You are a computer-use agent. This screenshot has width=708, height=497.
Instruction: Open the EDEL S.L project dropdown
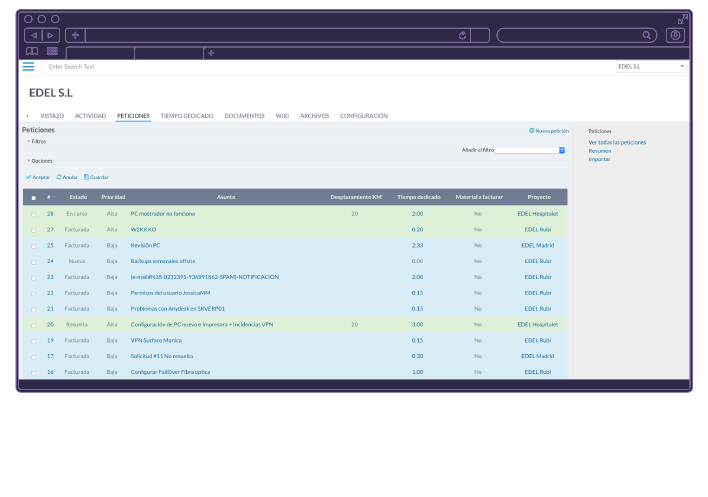point(651,66)
